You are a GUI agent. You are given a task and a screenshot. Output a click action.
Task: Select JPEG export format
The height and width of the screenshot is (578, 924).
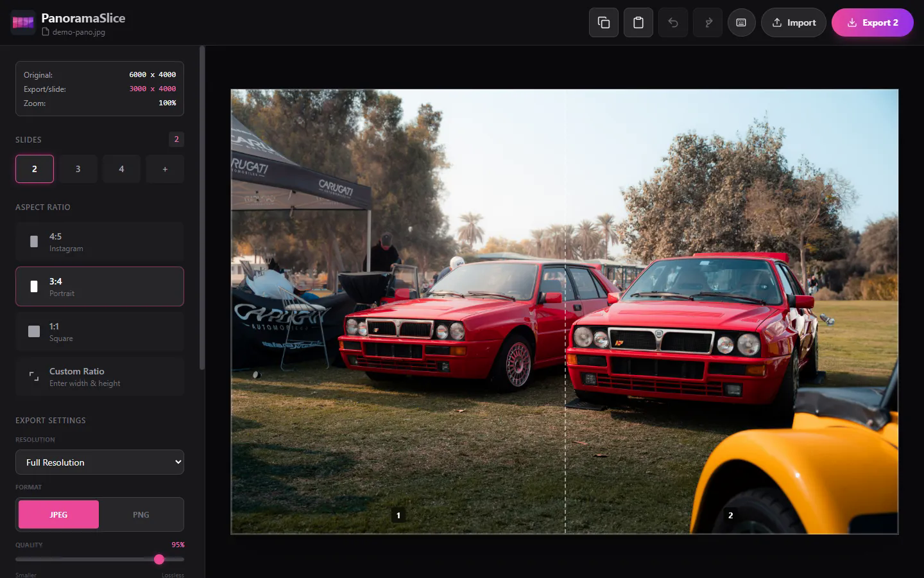coord(58,514)
